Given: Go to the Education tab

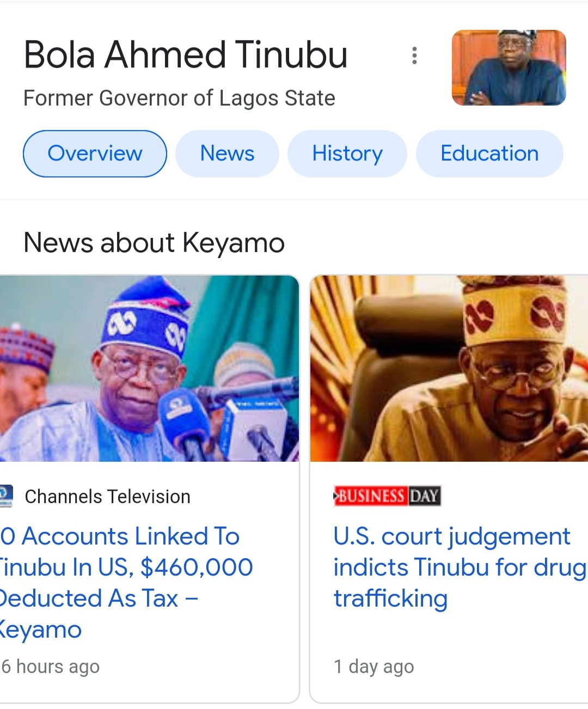Looking at the screenshot, I should [489, 154].
